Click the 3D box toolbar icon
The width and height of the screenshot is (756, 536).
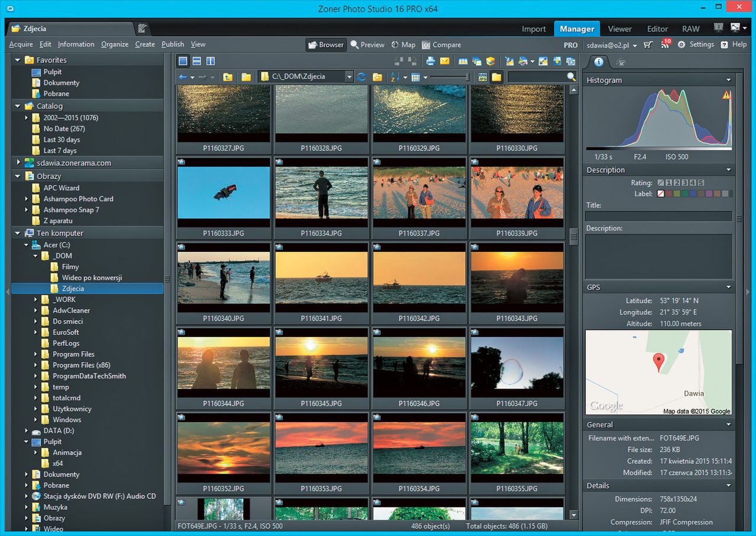[x=491, y=61]
